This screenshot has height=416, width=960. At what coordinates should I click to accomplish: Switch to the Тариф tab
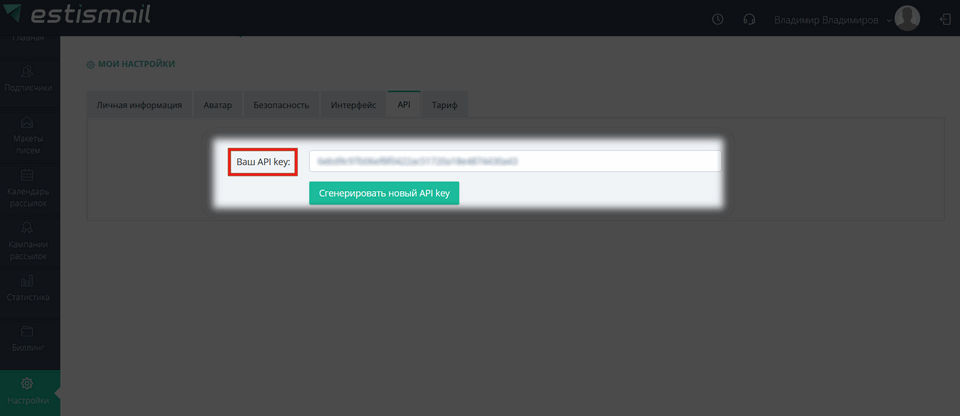pyautogui.click(x=445, y=105)
